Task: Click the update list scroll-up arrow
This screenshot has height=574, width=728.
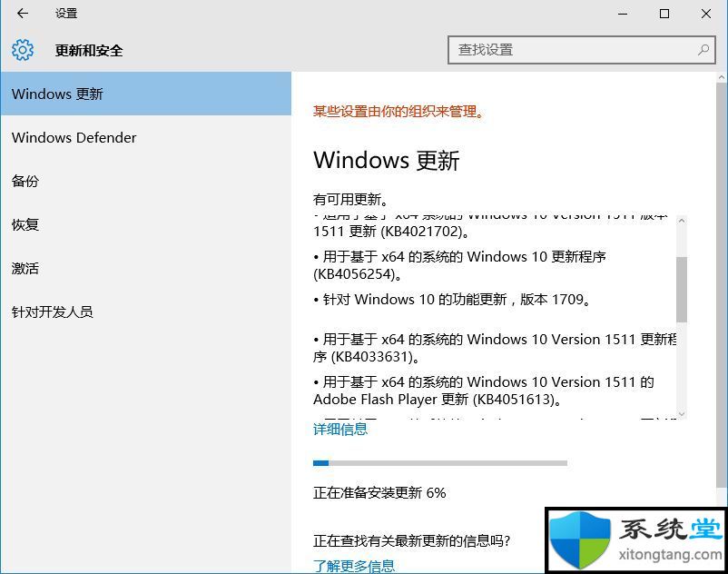Action: (682, 221)
